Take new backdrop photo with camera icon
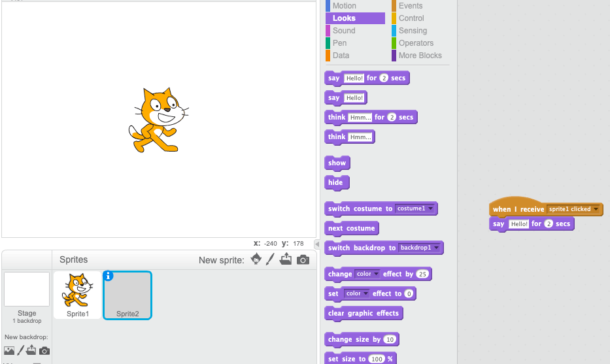 tap(44, 351)
